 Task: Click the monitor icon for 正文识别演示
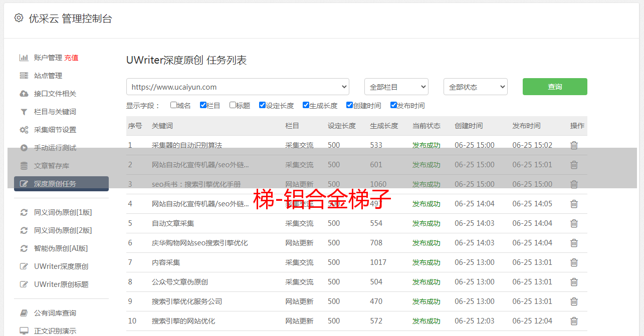24,331
